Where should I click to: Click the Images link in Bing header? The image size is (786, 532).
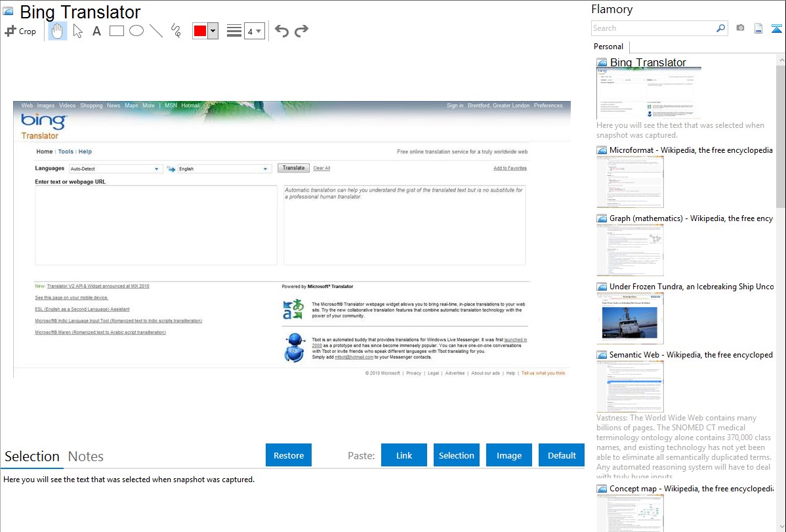coord(46,106)
